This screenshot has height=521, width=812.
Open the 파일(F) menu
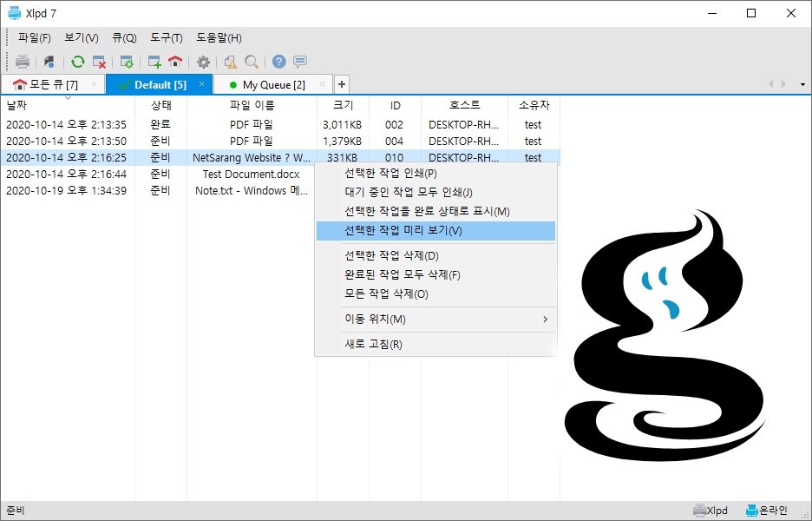(x=34, y=38)
